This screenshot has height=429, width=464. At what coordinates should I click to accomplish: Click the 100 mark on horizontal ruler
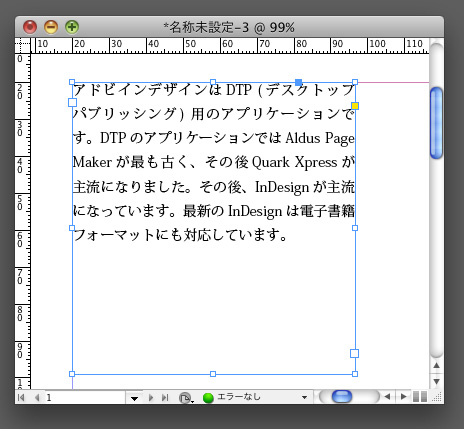pyautogui.click(x=377, y=44)
